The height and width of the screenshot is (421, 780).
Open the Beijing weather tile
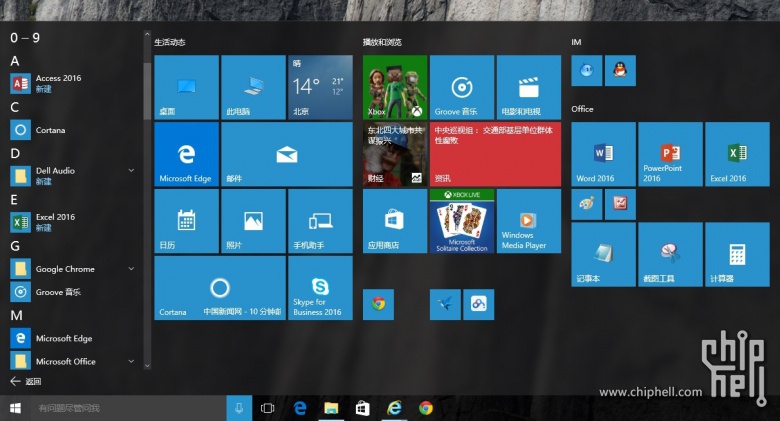coord(320,87)
